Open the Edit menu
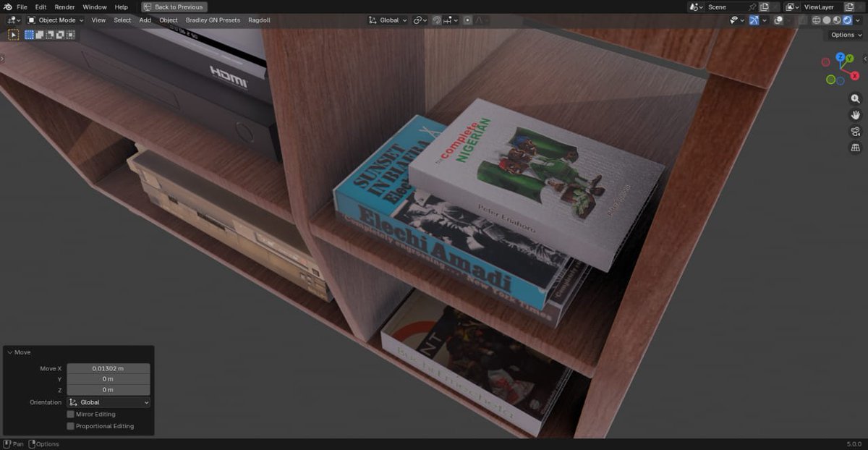 pos(41,7)
